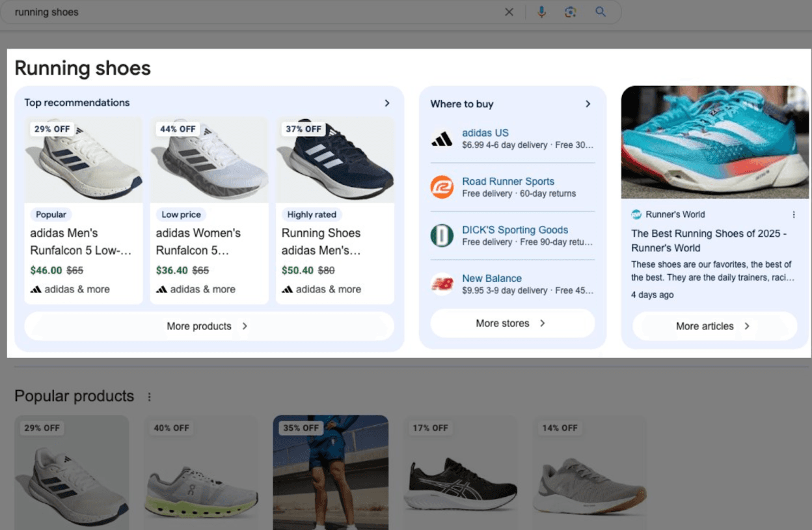The image size is (812, 530).
Task: Click the Where to buy heading
Action: pos(462,104)
